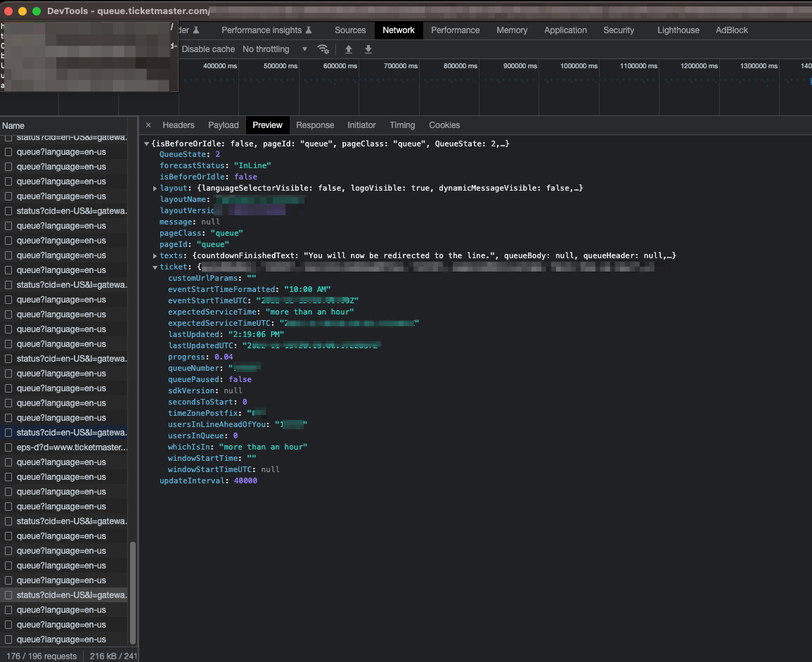This screenshot has width=812, height=662.
Task: Click queuePaused: false property
Action: pos(210,379)
